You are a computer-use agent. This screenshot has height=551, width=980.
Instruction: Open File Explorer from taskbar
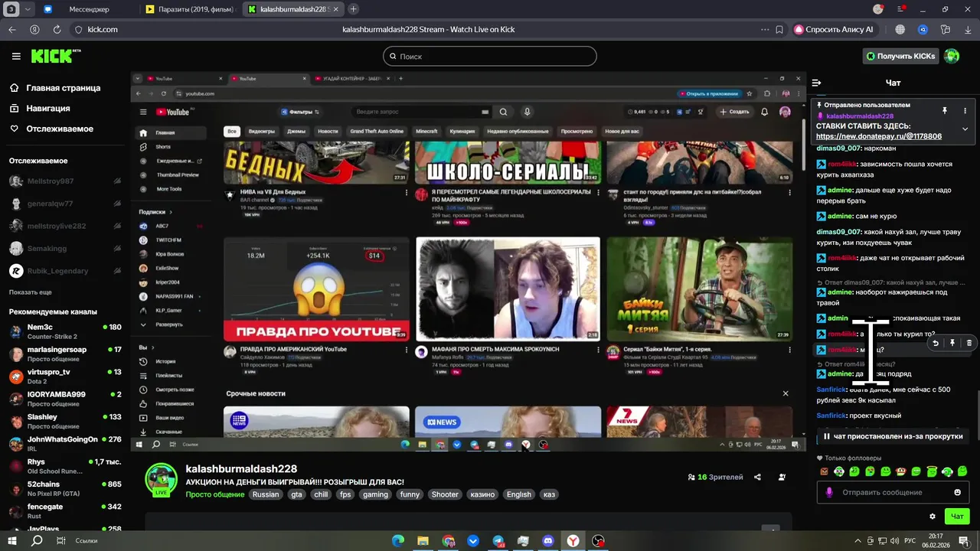(423, 541)
